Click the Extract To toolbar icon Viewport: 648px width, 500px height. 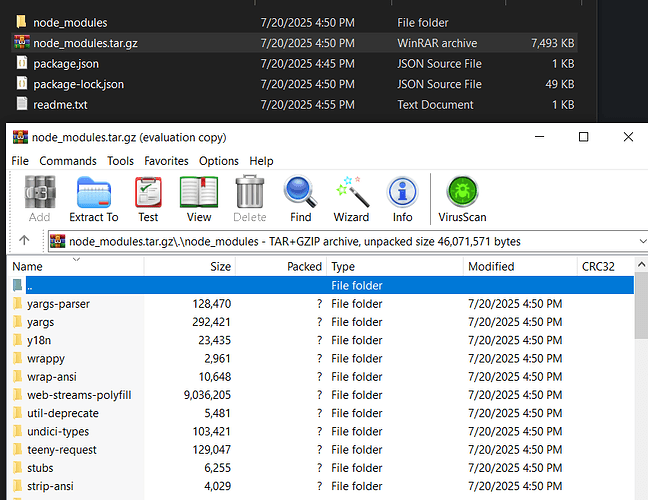click(93, 198)
